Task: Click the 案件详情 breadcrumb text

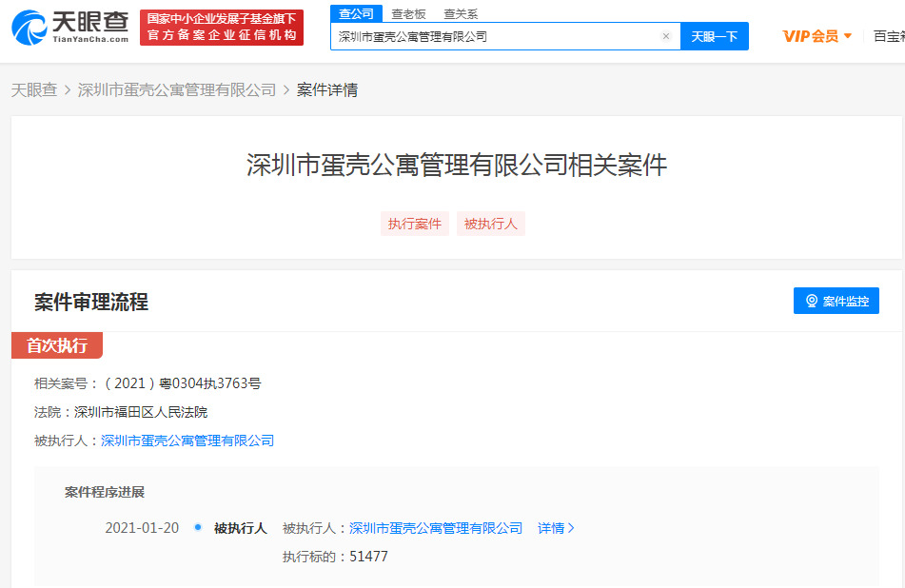Action: click(327, 90)
